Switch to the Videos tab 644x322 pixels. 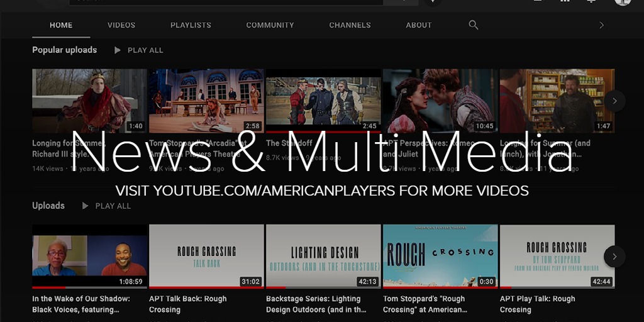[x=121, y=25]
